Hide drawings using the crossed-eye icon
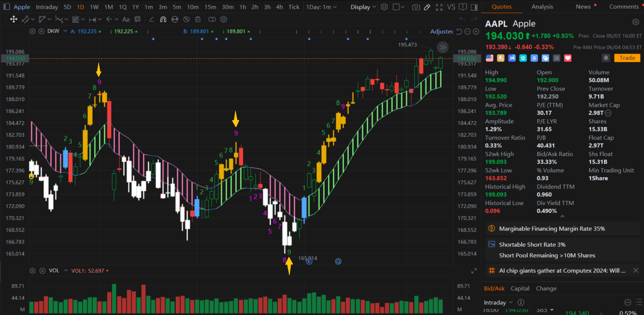Viewport: 644px width, 315px height. 186,19
